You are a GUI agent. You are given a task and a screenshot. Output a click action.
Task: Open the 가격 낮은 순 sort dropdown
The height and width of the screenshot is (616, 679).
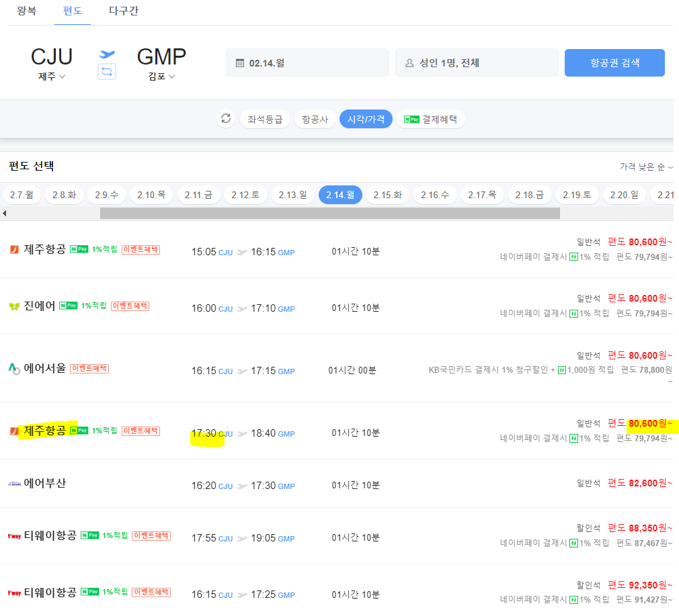click(645, 167)
